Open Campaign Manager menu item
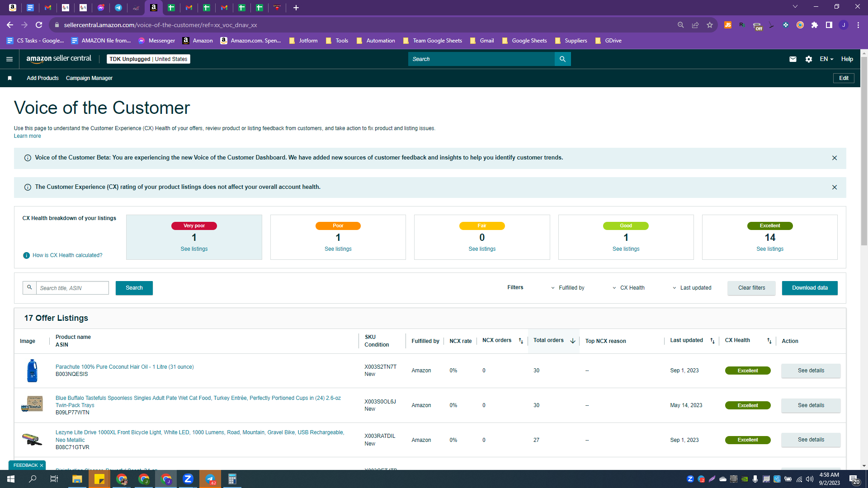Viewport: 868px width, 488px height. tap(89, 78)
